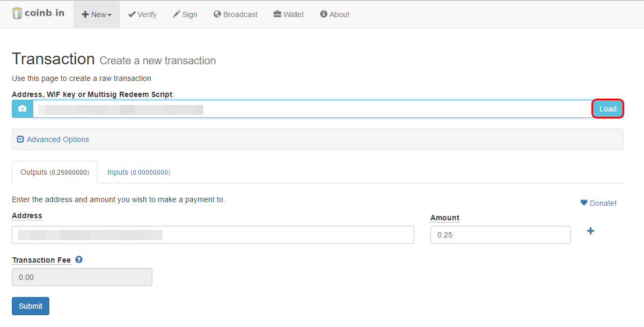Click the camera QR scan icon

coord(23,109)
